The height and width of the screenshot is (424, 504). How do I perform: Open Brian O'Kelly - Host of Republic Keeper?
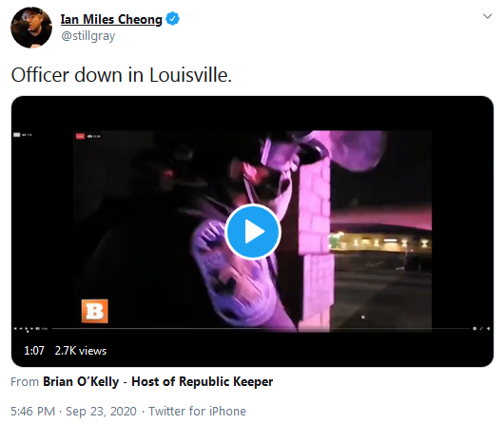coord(158,382)
